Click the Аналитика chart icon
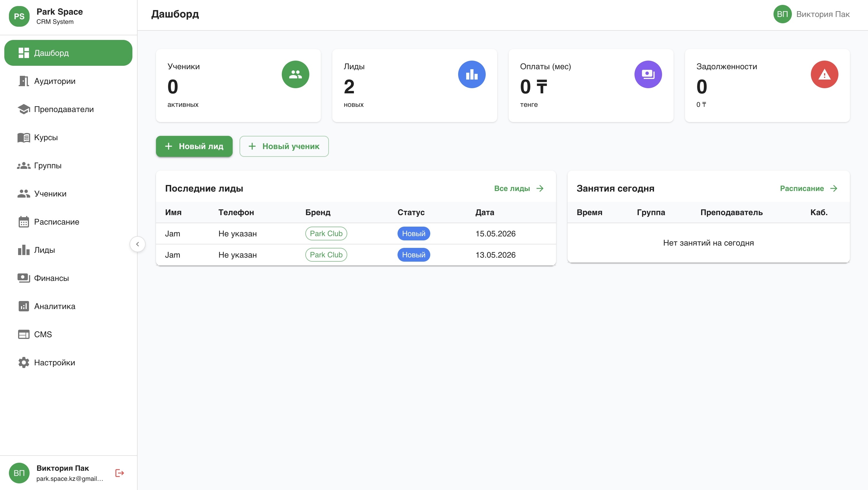This screenshot has width=868, height=490. [x=24, y=306]
